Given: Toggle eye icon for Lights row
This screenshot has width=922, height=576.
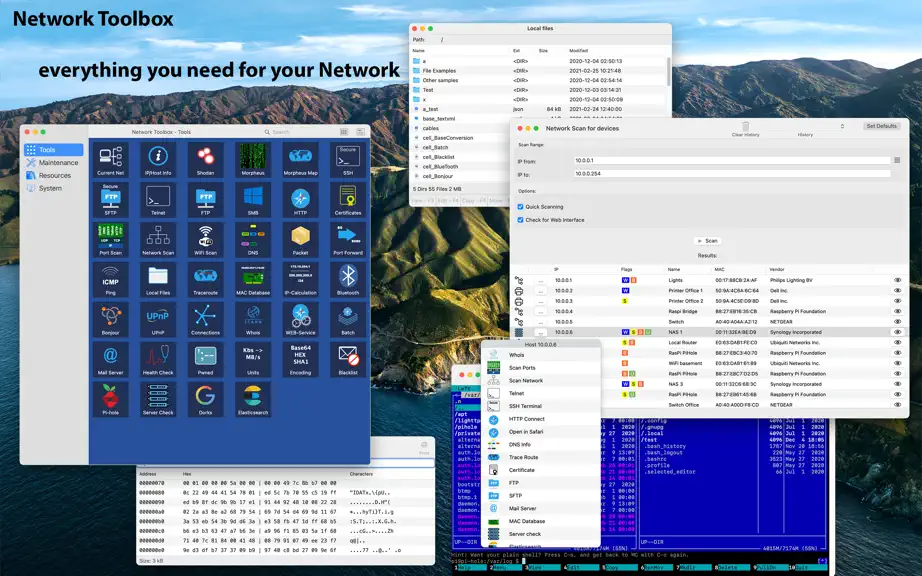Looking at the screenshot, I should coord(897,280).
